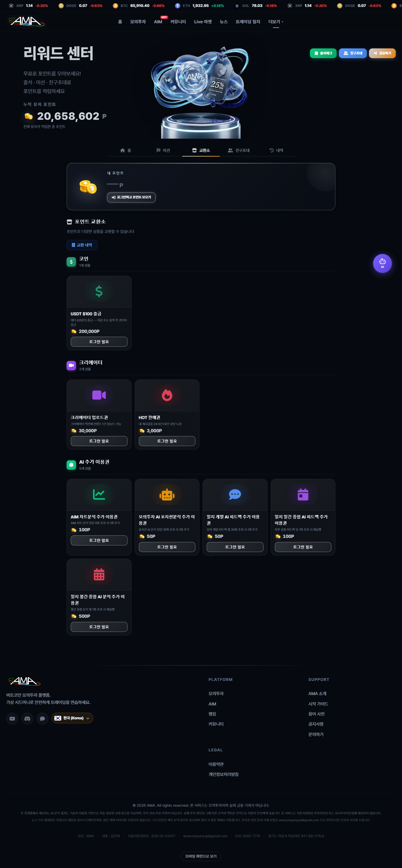Viewport: 402px width, 868px height.
Task: Click 로그인하고 포인트 모으기 button
Action: 131,197
